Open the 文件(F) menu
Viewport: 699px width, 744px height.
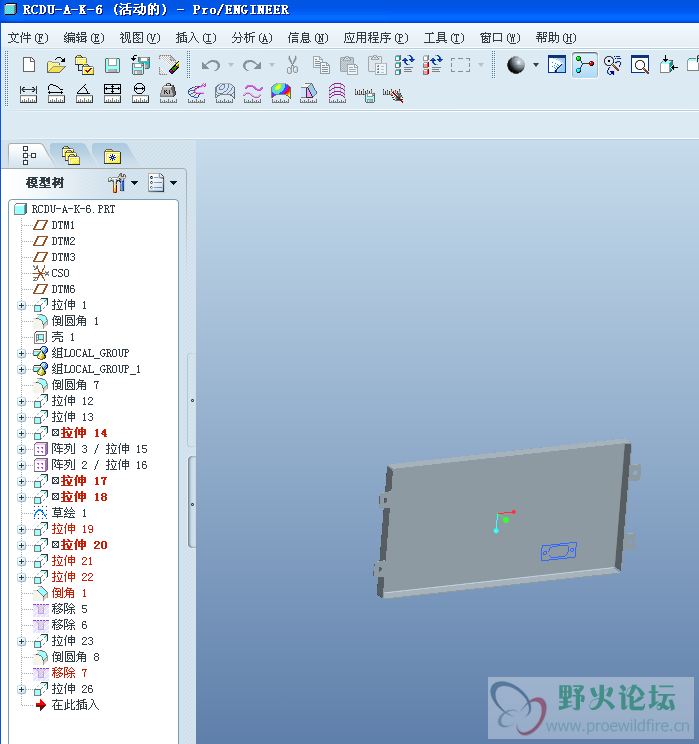point(28,37)
